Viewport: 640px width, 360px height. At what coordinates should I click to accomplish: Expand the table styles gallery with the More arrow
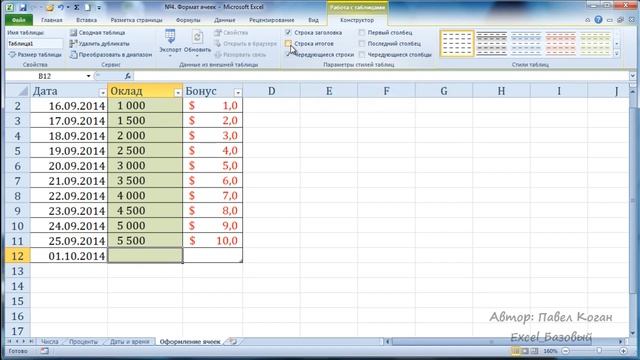tap(616, 53)
